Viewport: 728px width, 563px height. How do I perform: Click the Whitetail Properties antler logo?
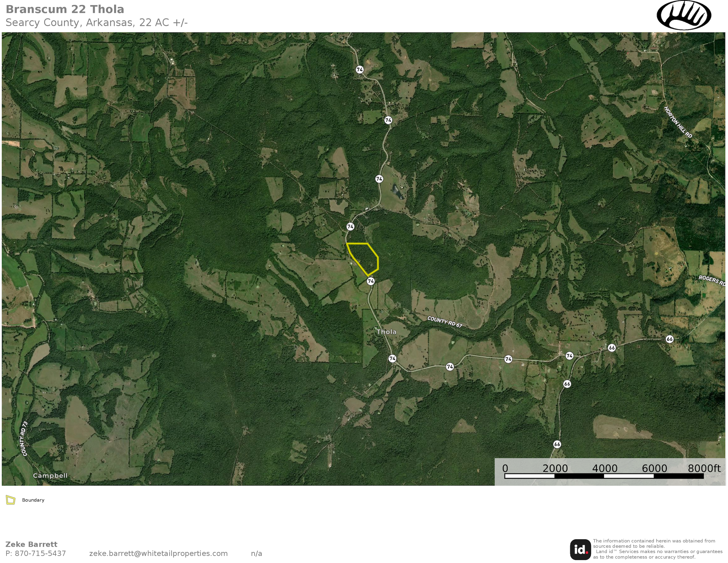pos(684,15)
